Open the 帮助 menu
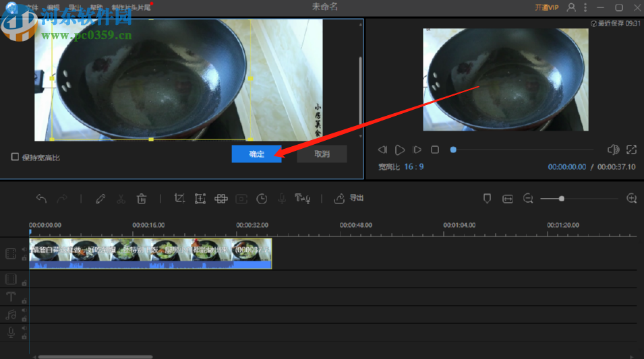The image size is (644, 359). [x=96, y=7]
